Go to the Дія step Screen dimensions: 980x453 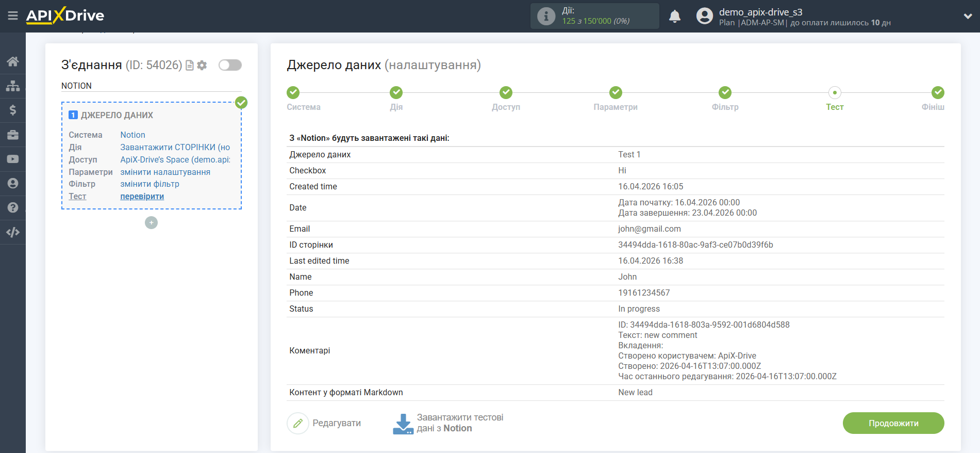click(396, 92)
